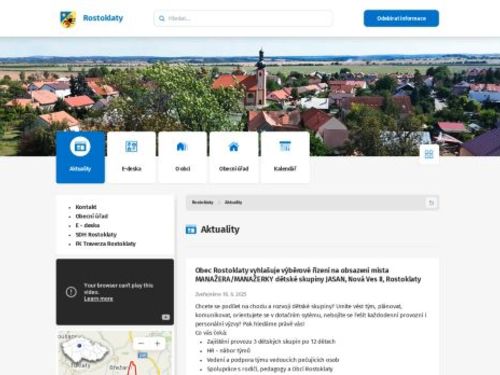Focus the Hledat search field
Viewport: 500px width, 375px height.
[243, 19]
